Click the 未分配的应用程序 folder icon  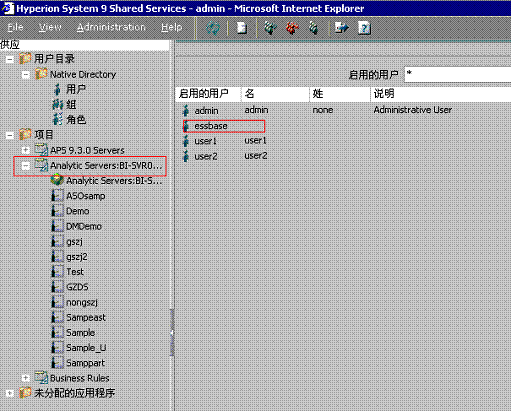(25, 393)
